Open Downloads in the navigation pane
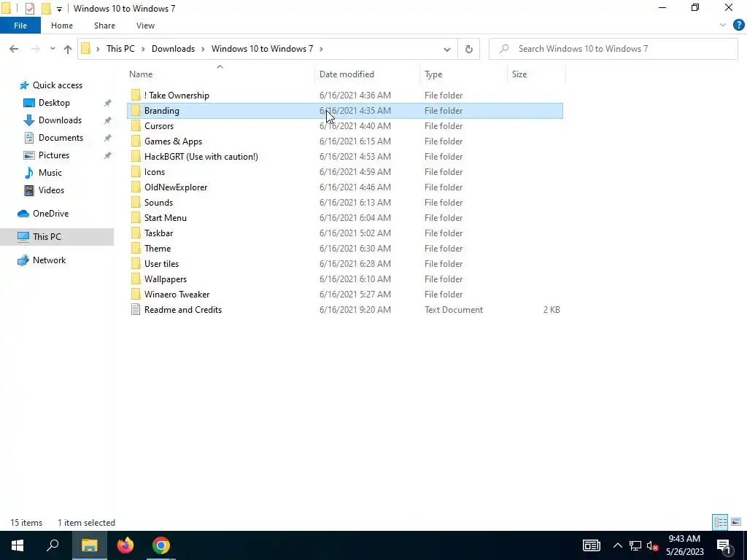Viewport: 747px width, 560px height. [60, 120]
